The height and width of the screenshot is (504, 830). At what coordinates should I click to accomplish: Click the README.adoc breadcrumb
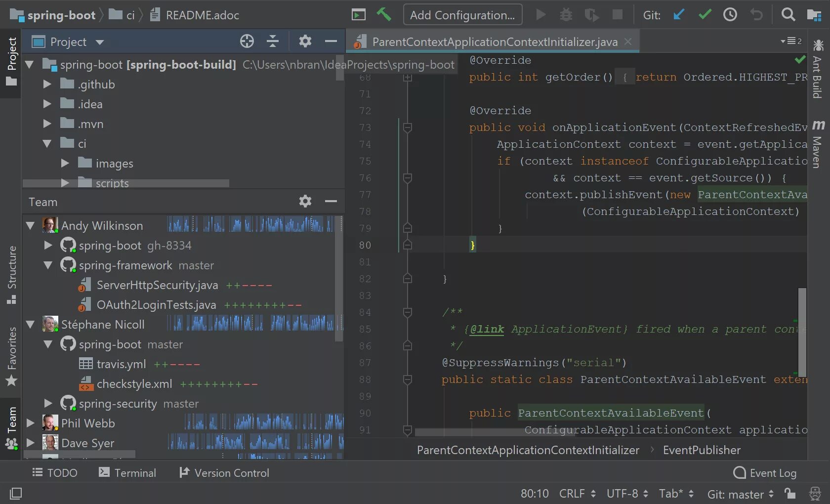tap(195, 15)
